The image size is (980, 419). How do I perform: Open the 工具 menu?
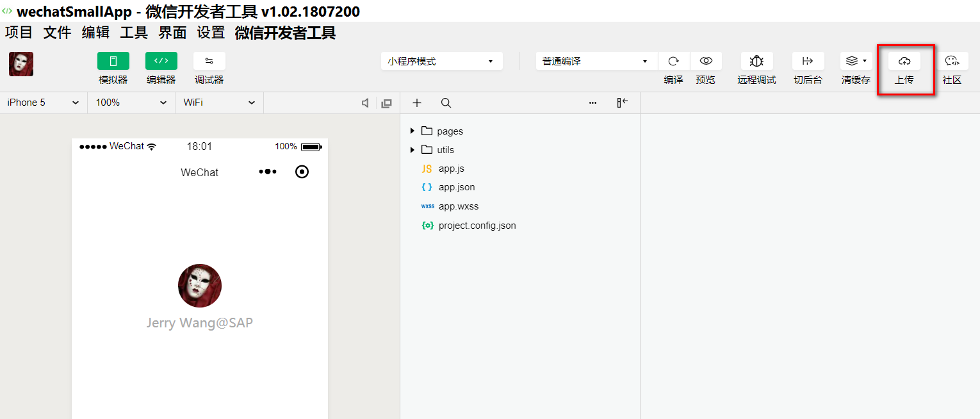[135, 33]
